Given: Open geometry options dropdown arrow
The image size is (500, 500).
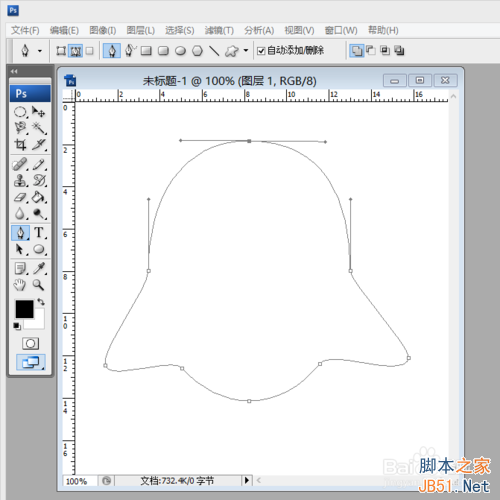Looking at the screenshot, I should pos(246,51).
